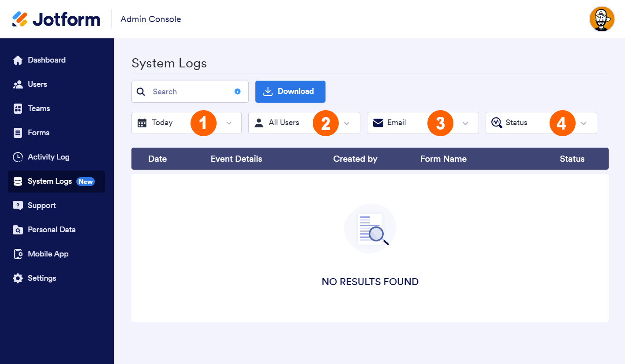Click the Date column header
The width and height of the screenshot is (625, 364).
pyautogui.click(x=157, y=159)
